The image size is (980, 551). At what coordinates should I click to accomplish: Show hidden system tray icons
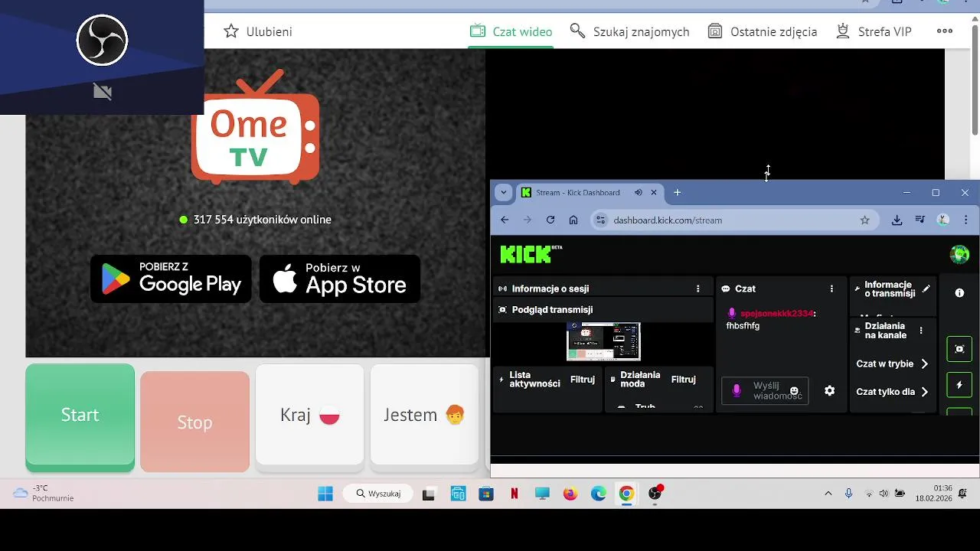[828, 494]
